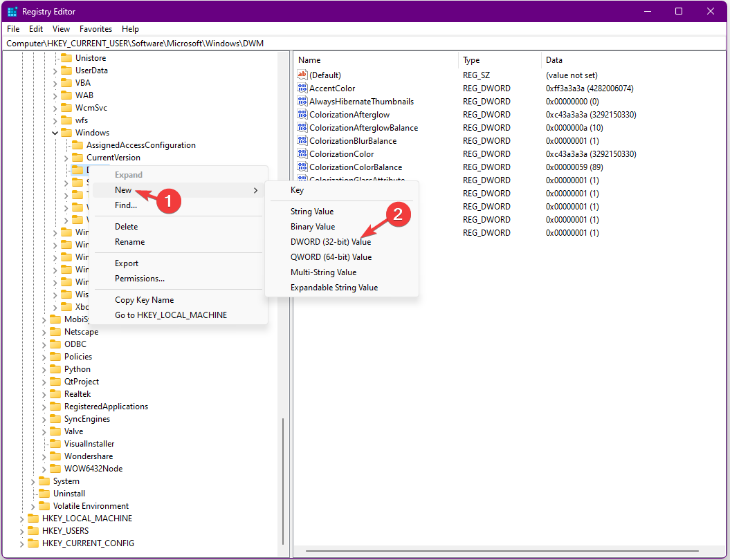The image size is (730, 560).
Task: Click the ColorizationColor value icon
Action: click(x=301, y=153)
